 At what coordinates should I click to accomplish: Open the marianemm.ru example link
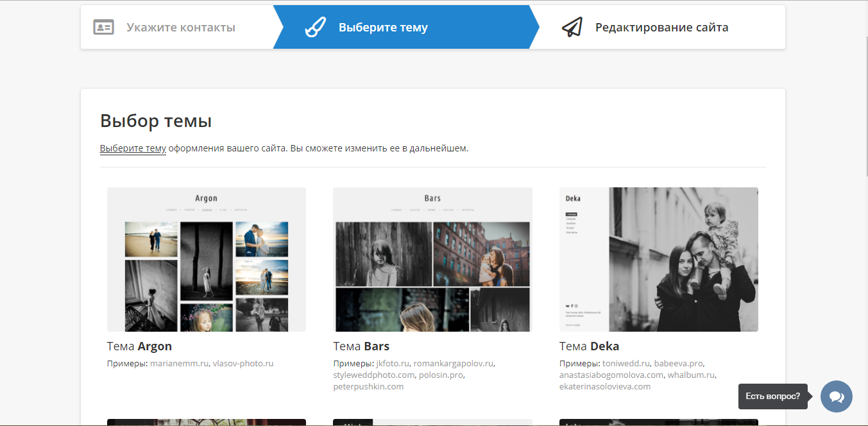180,363
